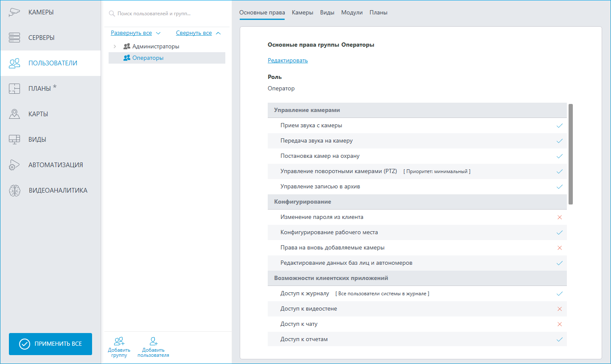Click the Добавить пользователя label

153,353
